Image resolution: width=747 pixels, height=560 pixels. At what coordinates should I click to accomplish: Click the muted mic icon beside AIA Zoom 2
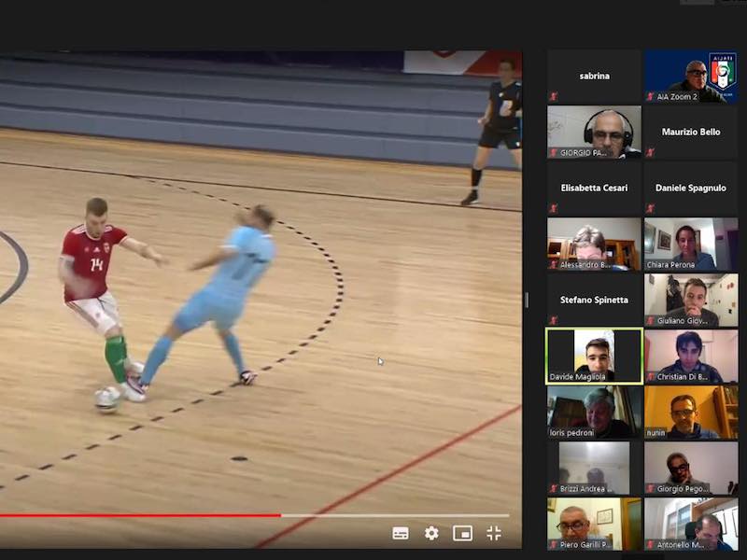[651, 97]
